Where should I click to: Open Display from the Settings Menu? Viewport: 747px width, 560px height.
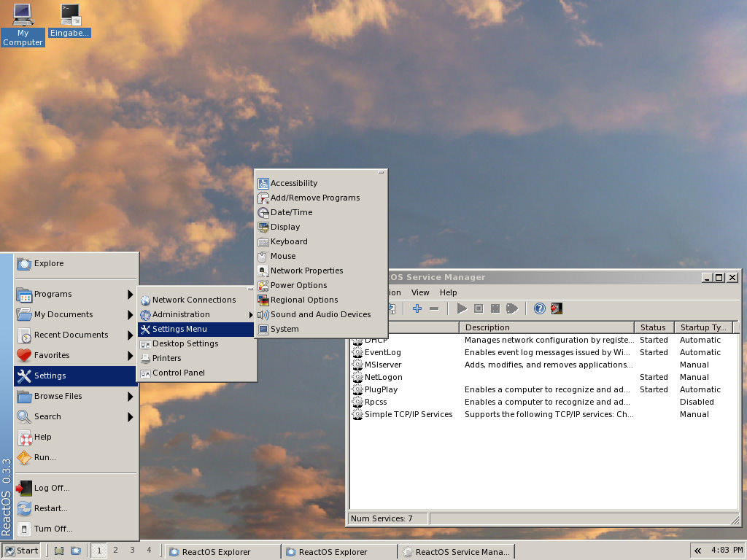(285, 227)
